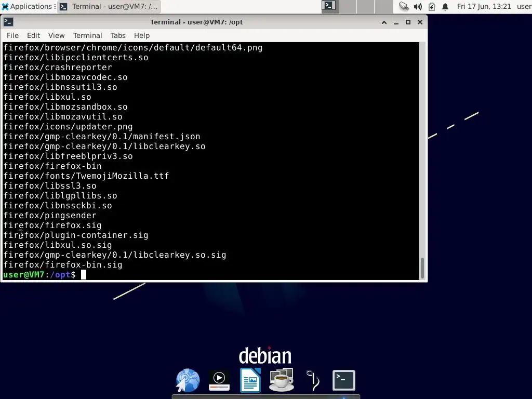Screen dimensions: 532x399
Task: Click firefox/crashreporter line
Action: pyautogui.click(x=58, y=68)
